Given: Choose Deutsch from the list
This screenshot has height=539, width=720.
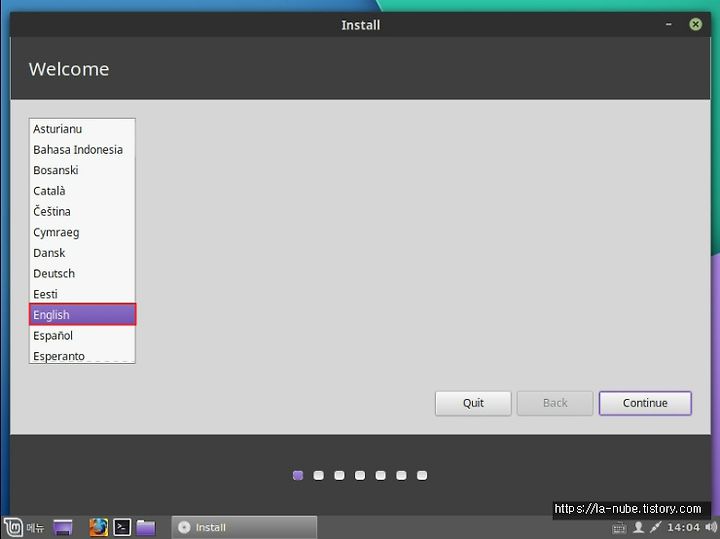Looking at the screenshot, I should pos(82,274).
